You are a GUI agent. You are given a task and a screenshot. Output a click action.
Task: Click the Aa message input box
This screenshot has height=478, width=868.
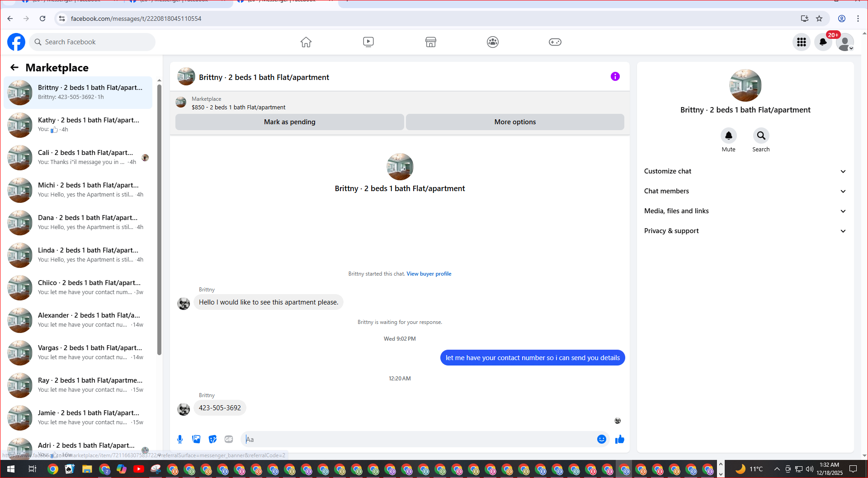(x=420, y=439)
